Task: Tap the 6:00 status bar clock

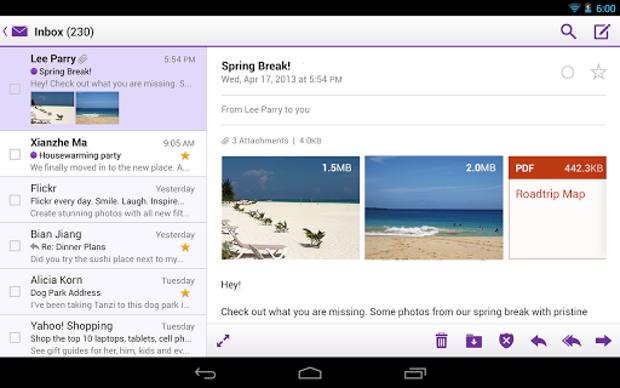Action: [606, 8]
